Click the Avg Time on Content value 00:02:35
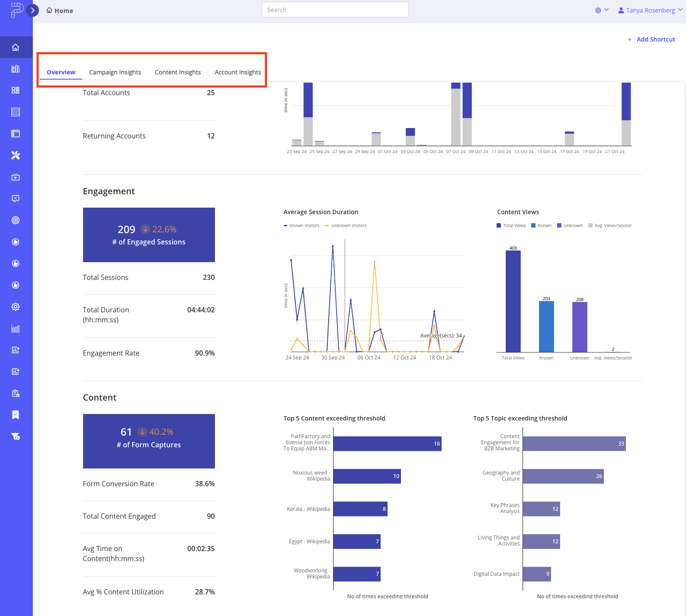686x616 pixels. coord(201,549)
